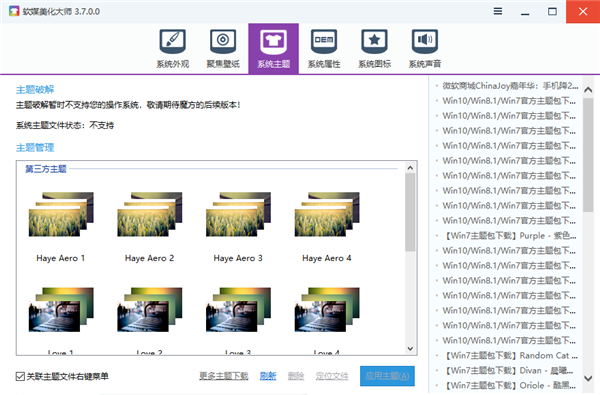Open the hamburger menu in title bar
This screenshot has width=600, height=395.
[498, 11]
